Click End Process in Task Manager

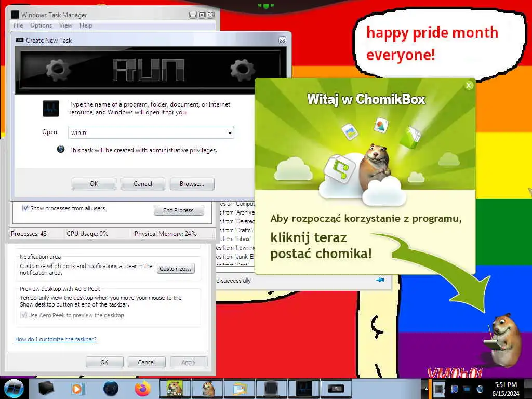click(179, 210)
